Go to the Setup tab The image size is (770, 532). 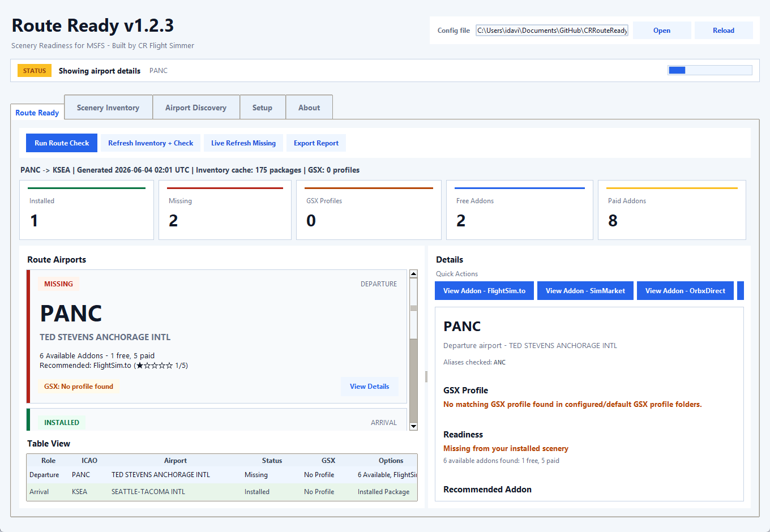[262, 108]
